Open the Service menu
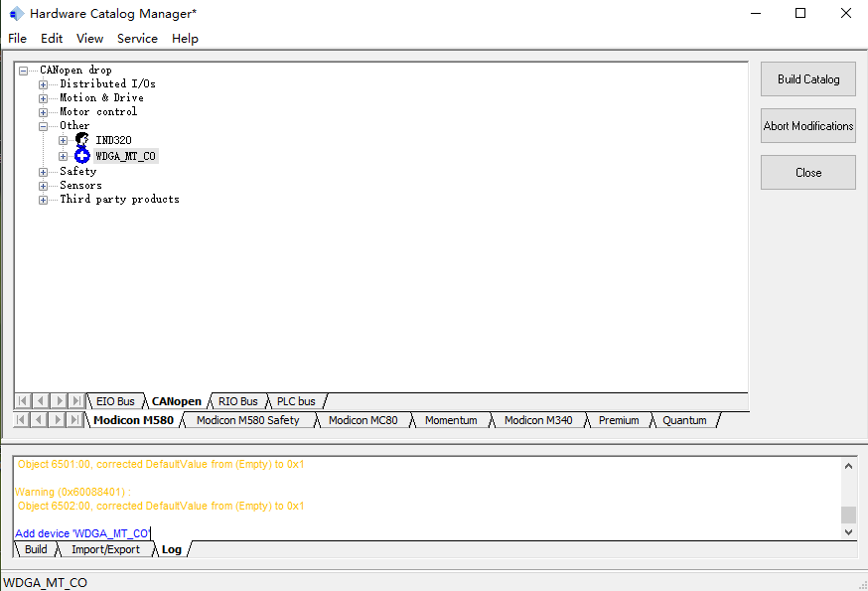The width and height of the screenshot is (868, 591). pos(137,38)
